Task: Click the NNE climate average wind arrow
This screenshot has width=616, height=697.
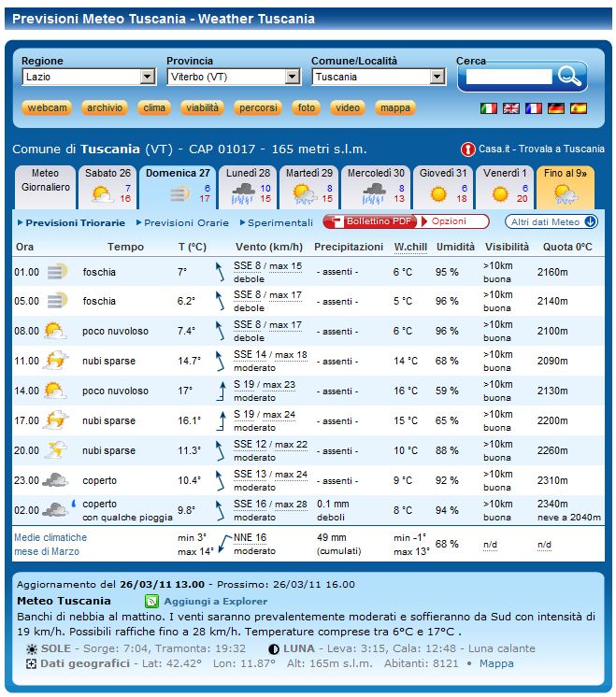Action: point(225,544)
